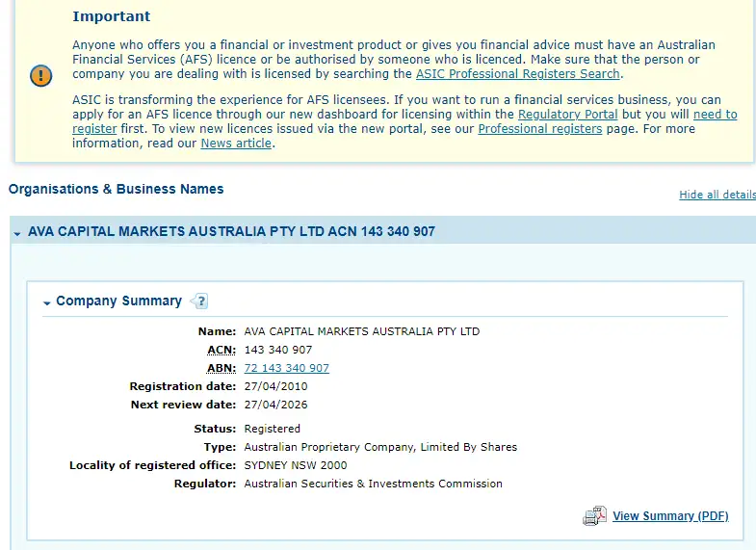The width and height of the screenshot is (756, 550).
Task: Click the underlined ACN label
Action: tap(222, 350)
